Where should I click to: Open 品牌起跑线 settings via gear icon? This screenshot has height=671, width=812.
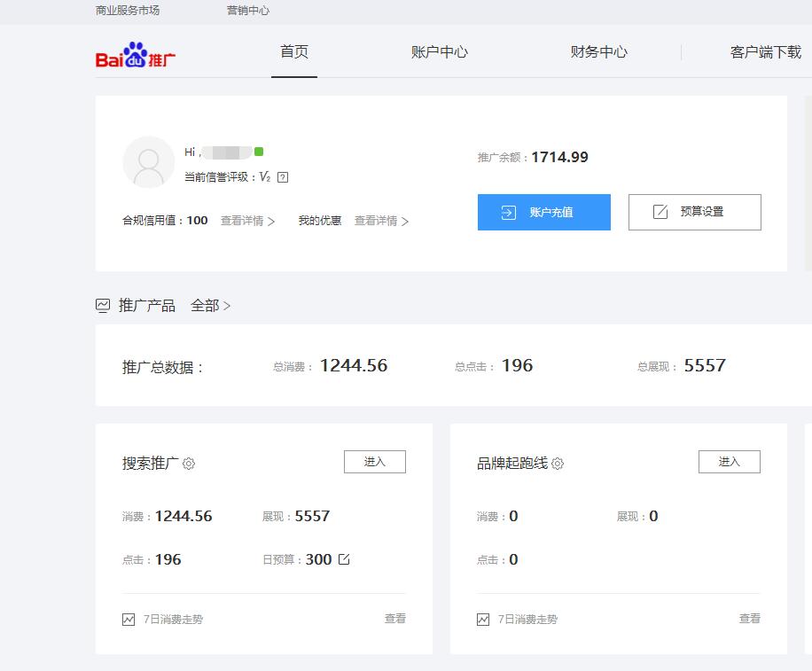[x=557, y=464]
